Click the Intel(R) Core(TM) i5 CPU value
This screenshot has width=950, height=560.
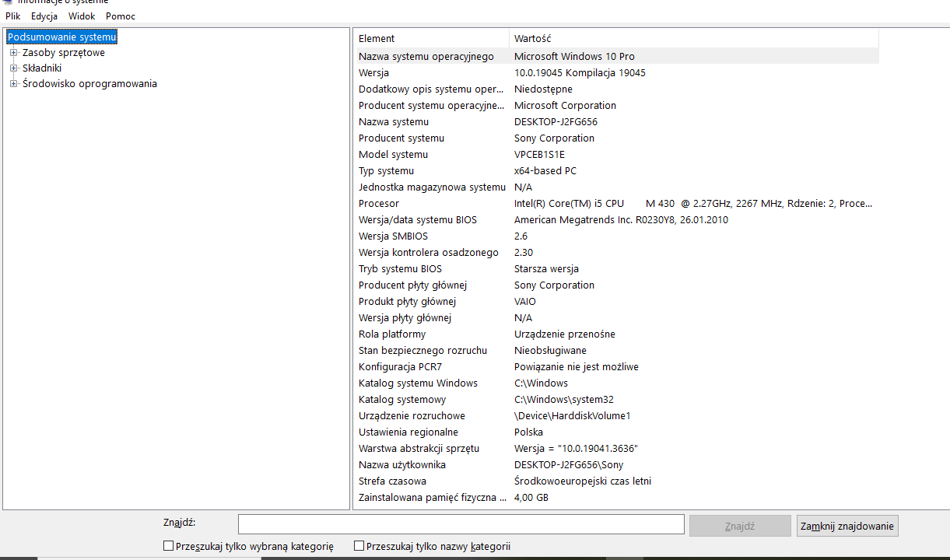693,203
